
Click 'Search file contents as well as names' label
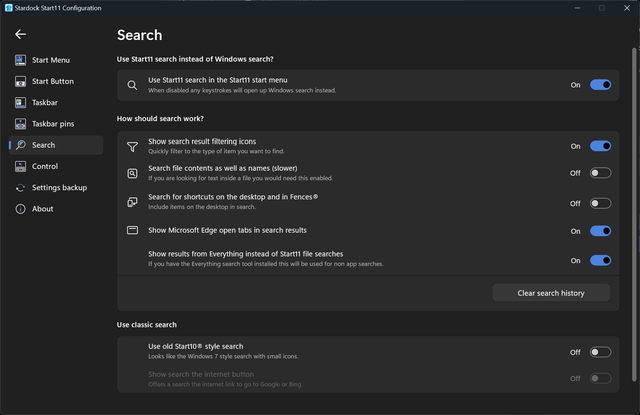[x=222, y=168]
